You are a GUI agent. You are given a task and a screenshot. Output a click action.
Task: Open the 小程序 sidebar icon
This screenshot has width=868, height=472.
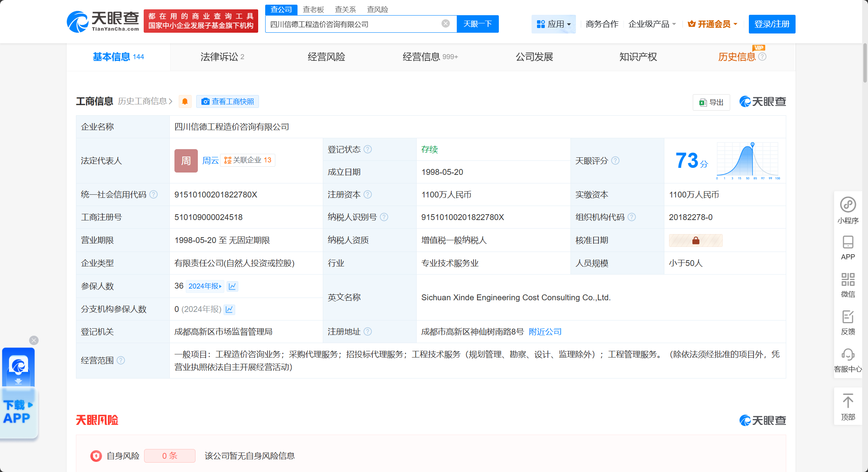(x=848, y=205)
